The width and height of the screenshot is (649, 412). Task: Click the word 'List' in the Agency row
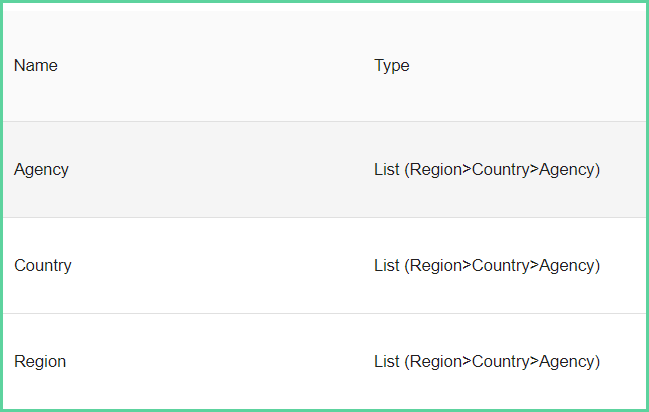click(x=387, y=169)
